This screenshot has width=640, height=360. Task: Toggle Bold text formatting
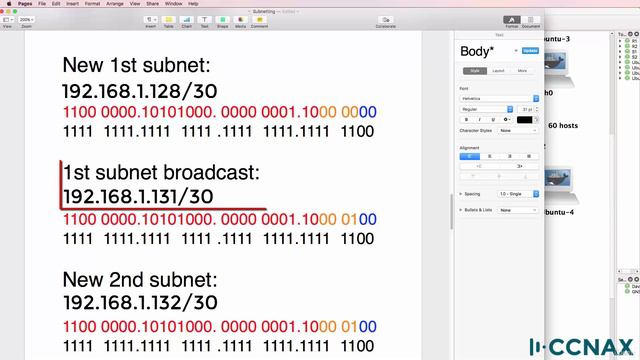coord(466,120)
